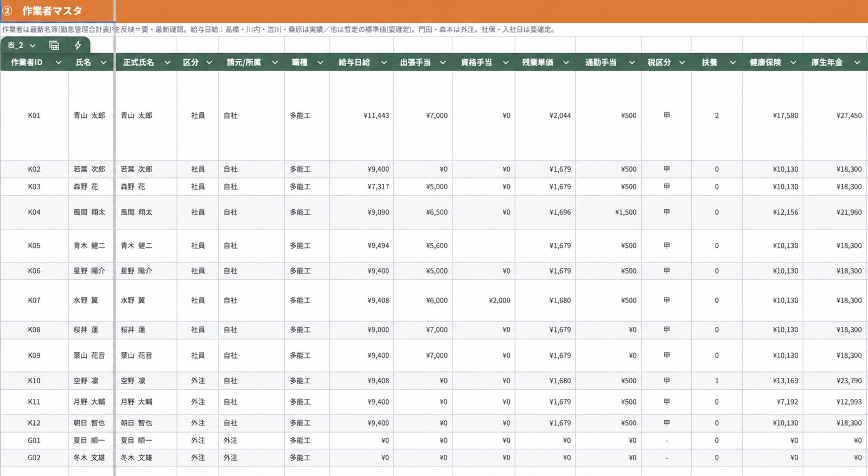The image size is (868, 476).
Task: Open the 請元/所属 column filter dropdown
Action: (x=275, y=62)
